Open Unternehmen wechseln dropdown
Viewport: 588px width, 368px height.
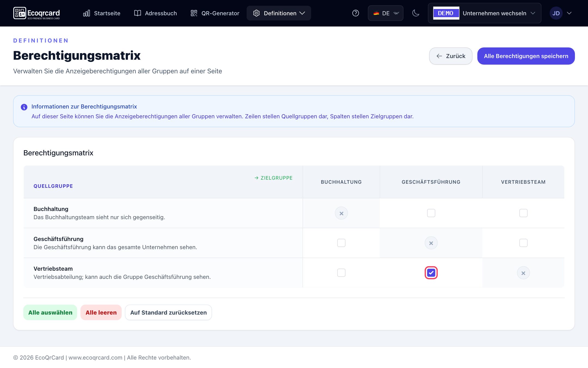tap(485, 13)
